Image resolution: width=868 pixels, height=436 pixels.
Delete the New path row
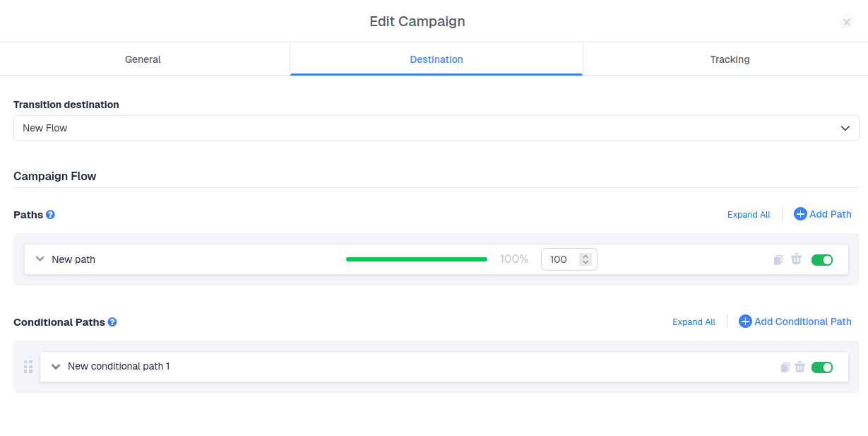click(796, 259)
